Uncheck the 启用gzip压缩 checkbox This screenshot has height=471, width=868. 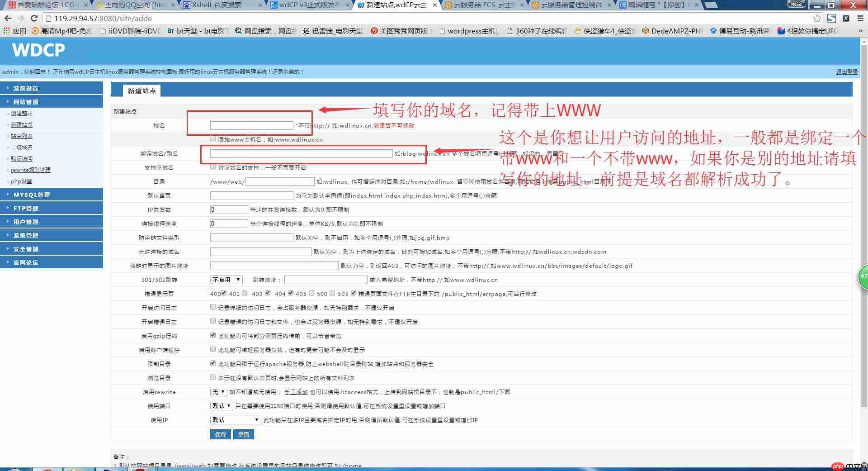point(213,335)
